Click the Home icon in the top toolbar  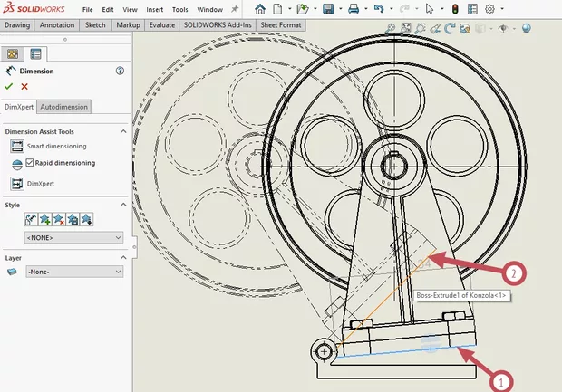(x=261, y=9)
